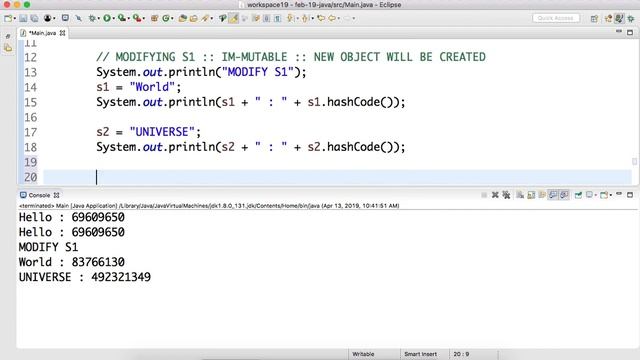Click Back navigation arrow in toolbar
This screenshot has height=360, width=640.
click(332, 18)
